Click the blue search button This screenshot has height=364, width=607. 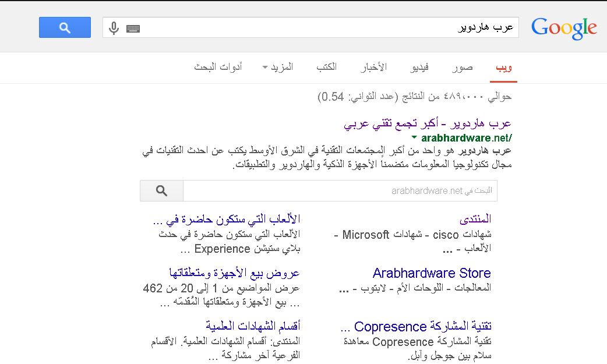(x=65, y=27)
